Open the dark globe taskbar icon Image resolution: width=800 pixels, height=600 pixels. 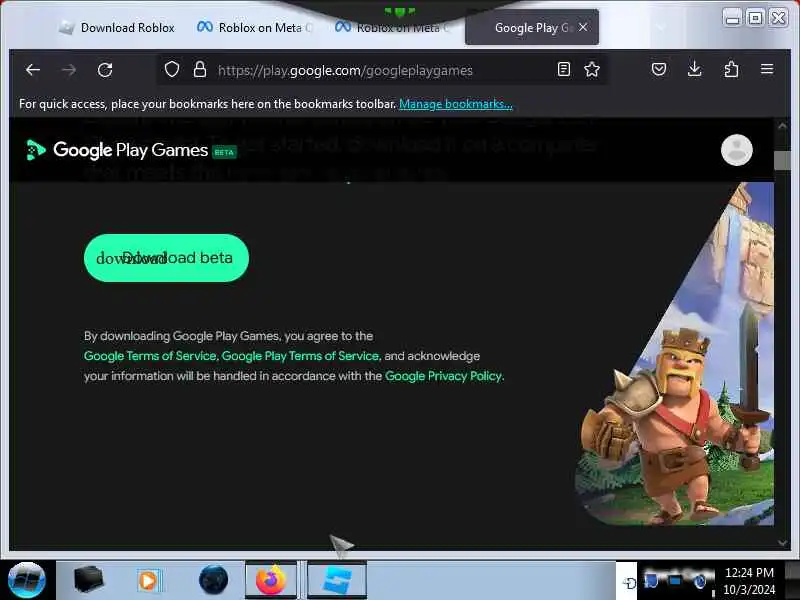(213, 580)
